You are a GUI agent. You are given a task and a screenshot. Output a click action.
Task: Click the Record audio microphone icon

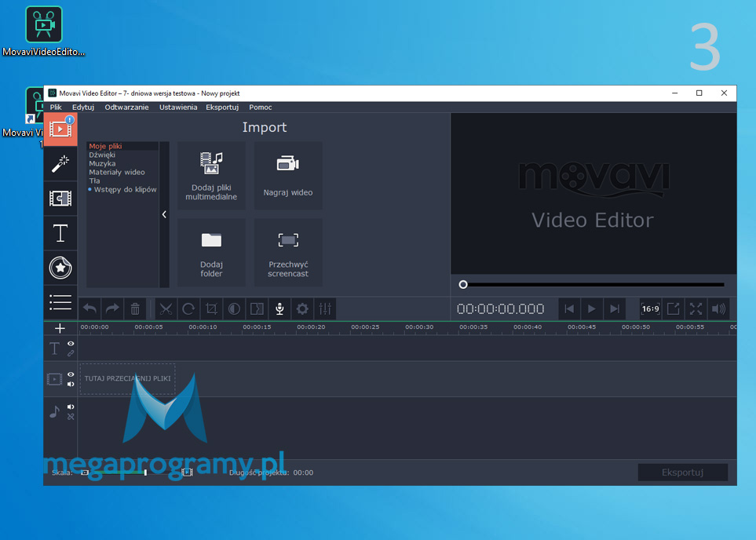pyautogui.click(x=279, y=308)
